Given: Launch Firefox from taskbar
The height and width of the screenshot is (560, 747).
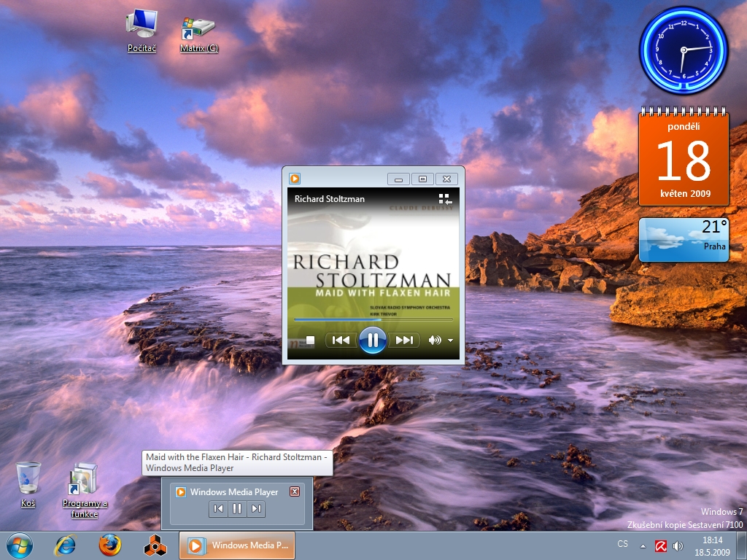Looking at the screenshot, I should 110,545.
